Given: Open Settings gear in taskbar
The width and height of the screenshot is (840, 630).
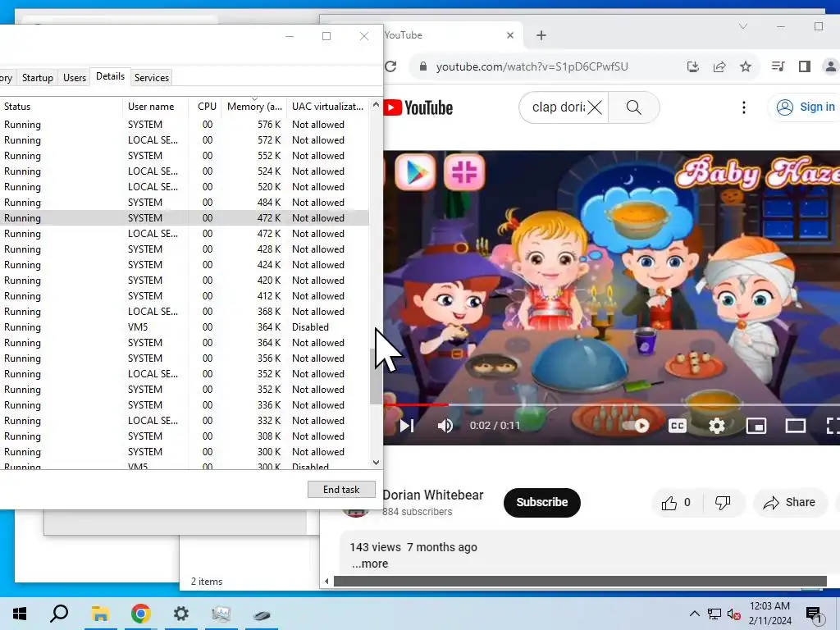Looking at the screenshot, I should pyautogui.click(x=181, y=614).
